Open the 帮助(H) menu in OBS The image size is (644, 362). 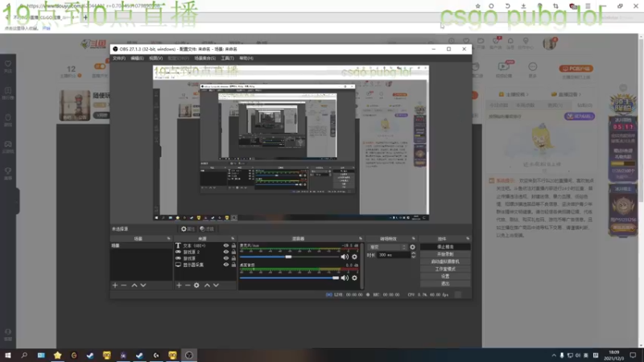coord(246,58)
